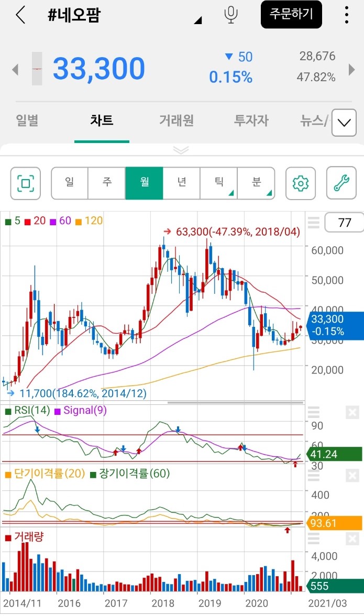Tap the RSI value tag 41.24

[335, 454]
